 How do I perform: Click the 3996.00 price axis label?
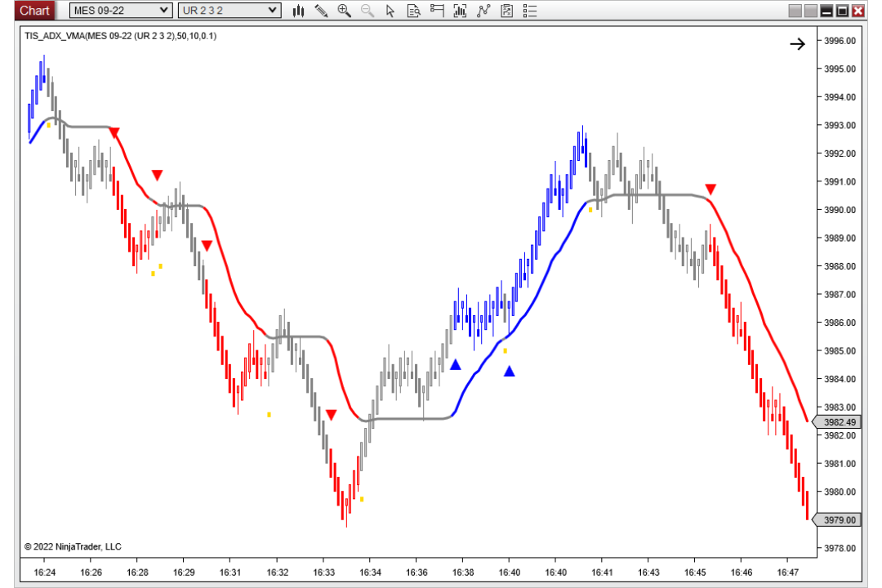840,41
